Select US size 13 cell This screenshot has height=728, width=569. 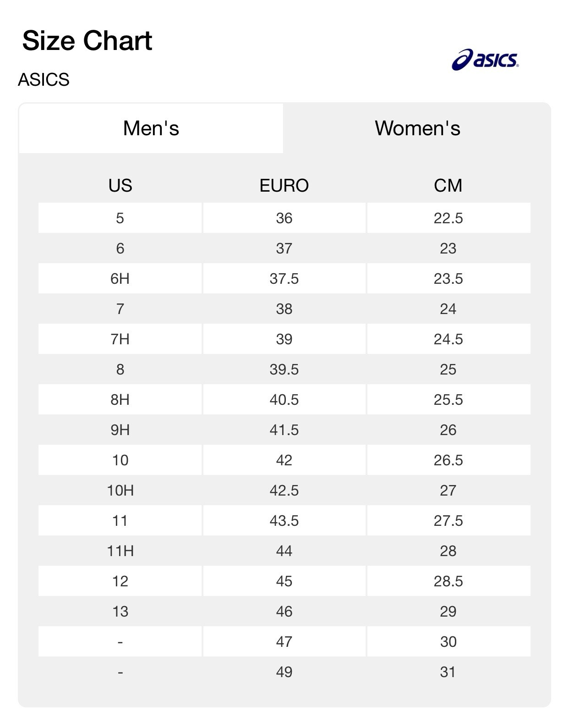pyautogui.click(x=120, y=612)
